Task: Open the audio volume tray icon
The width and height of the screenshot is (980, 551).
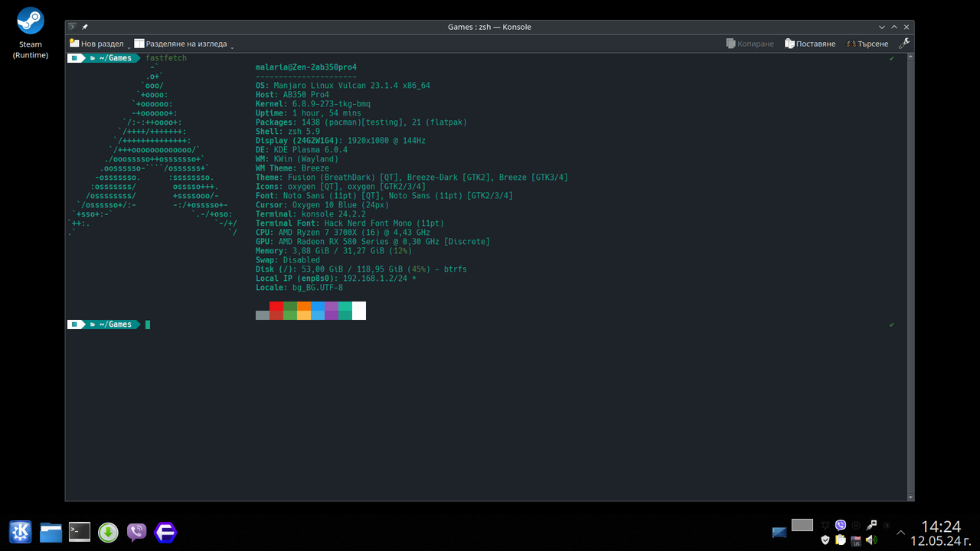Action: point(871,540)
